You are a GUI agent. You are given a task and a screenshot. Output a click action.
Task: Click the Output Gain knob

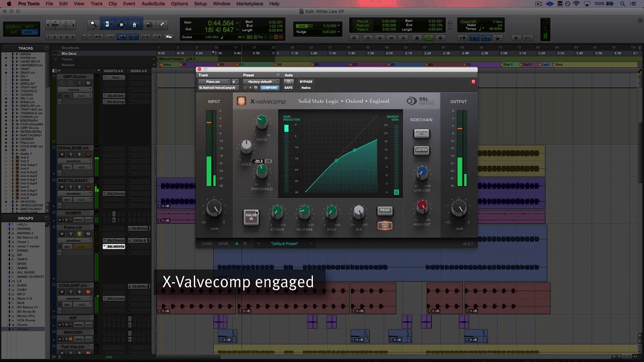(x=459, y=208)
